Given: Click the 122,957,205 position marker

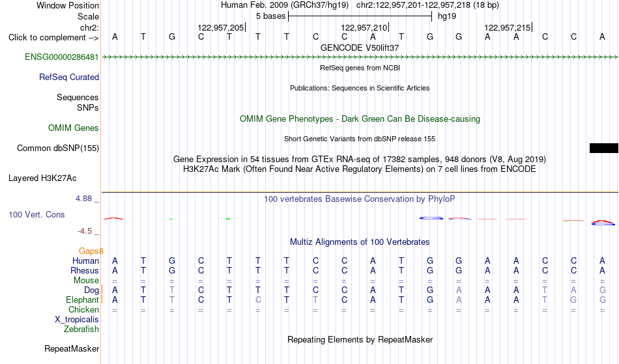Looking at the screenshot, I should tap(221, 27).
